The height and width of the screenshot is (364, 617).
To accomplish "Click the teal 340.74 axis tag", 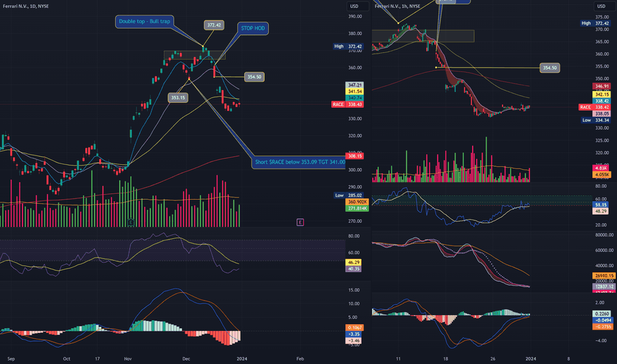I will pyautogui.click(x=355, y=97).
